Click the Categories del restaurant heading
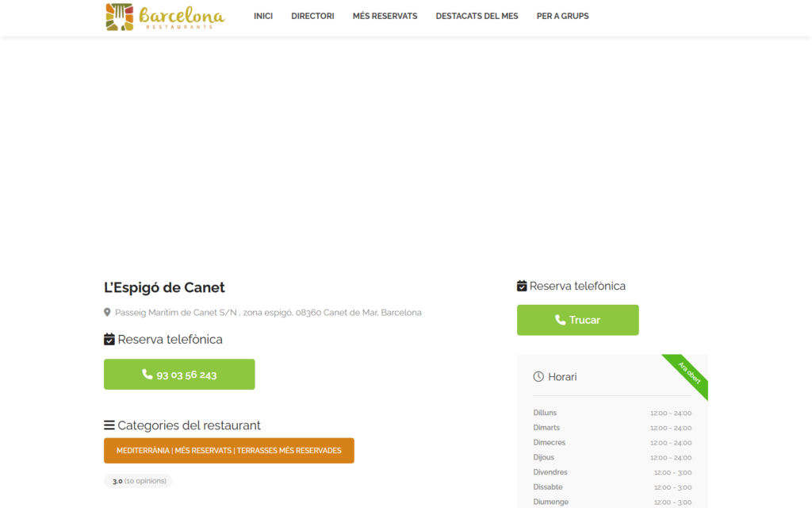The image size is (812, 508). pyautogui.click(x=189, y=425)
